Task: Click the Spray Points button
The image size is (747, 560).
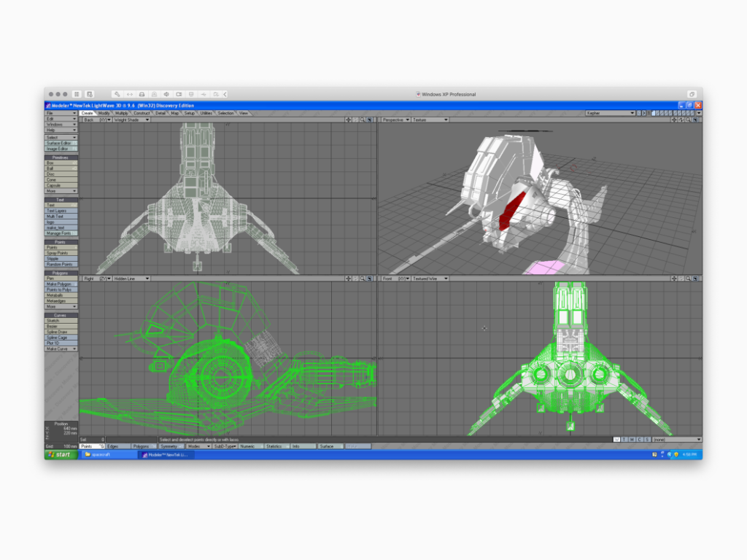Action: coord(61,253)
